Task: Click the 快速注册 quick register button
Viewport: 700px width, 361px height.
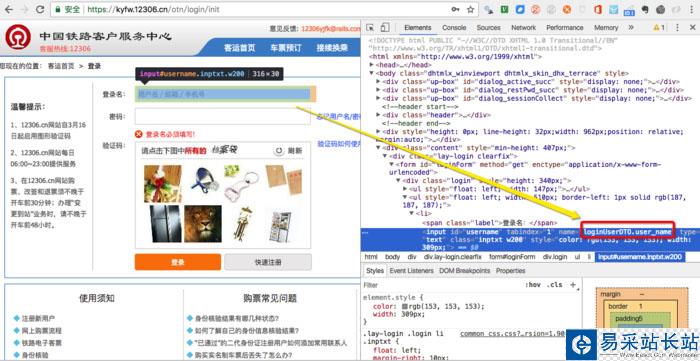Action: point(268,262)
